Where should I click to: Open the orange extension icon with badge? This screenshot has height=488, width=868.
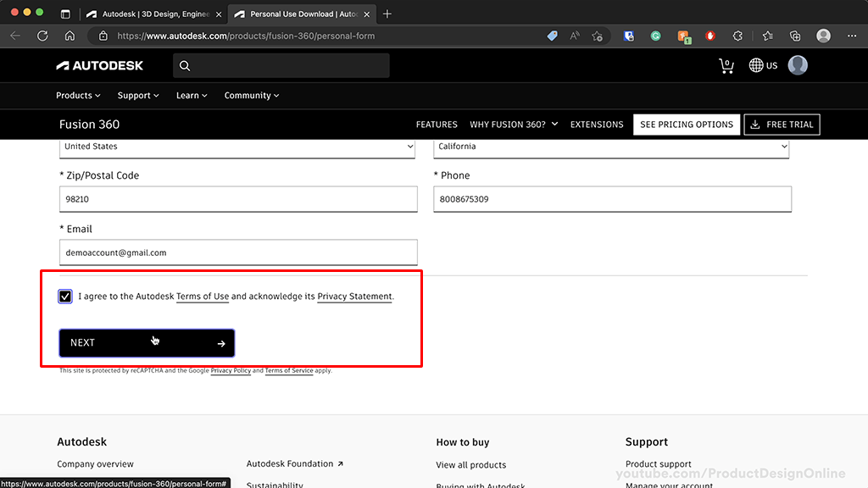684,36
